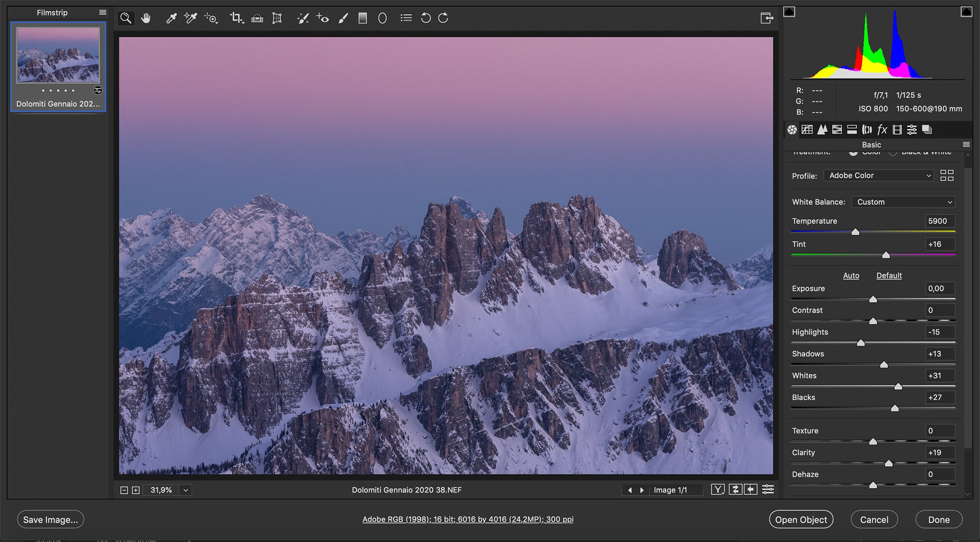Open the Tone Curve panel
The image size is (980, 542).
click(x=807, y=129)
